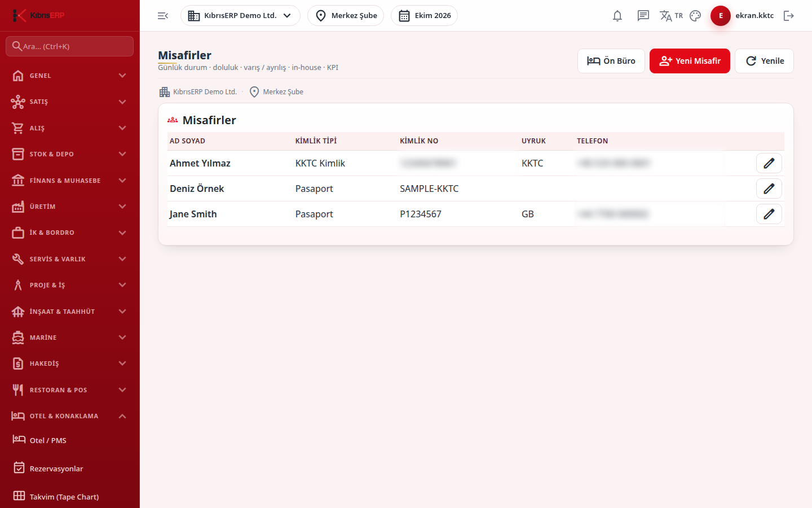
Task: Expand the STOK & DEPO section
Action: coord(70,154)
